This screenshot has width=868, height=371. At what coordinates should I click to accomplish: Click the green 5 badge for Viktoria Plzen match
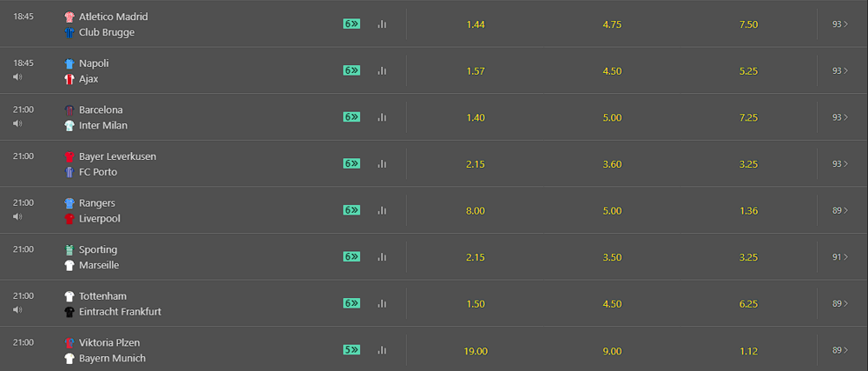352,350
